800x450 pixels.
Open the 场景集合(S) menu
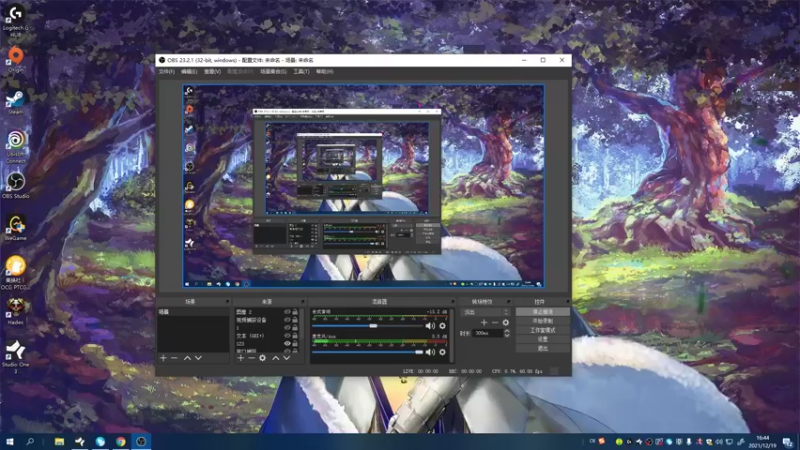pyautogui.click(x=273, y=72)
